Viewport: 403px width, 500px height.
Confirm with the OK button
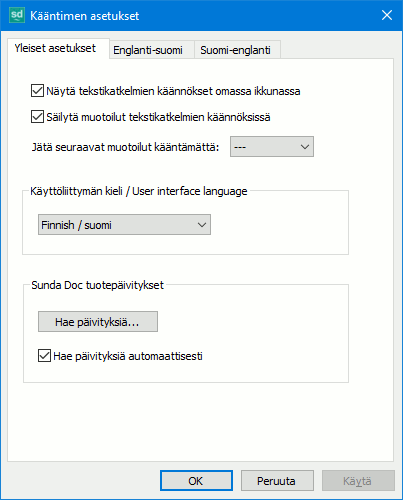(x=196, y=481)
